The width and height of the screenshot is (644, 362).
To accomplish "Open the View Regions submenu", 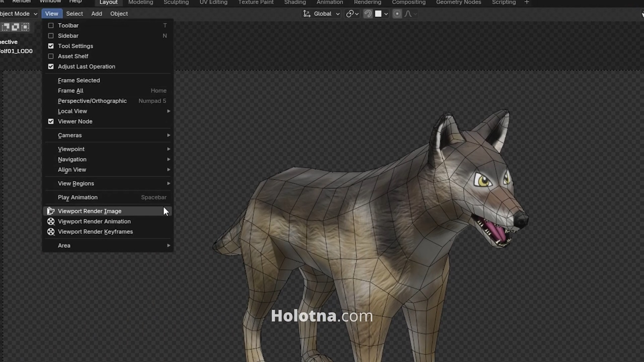I will point(107,184).
